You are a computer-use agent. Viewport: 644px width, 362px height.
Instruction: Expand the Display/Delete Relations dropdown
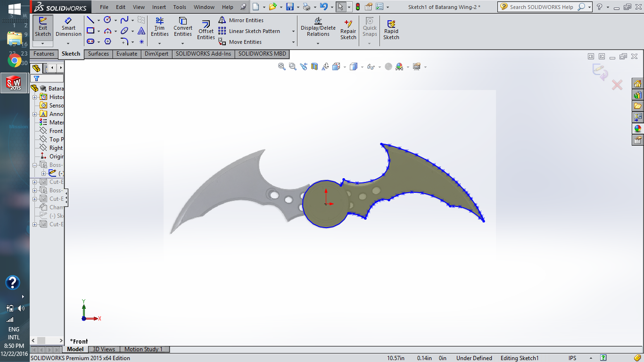tap(318, 43)
